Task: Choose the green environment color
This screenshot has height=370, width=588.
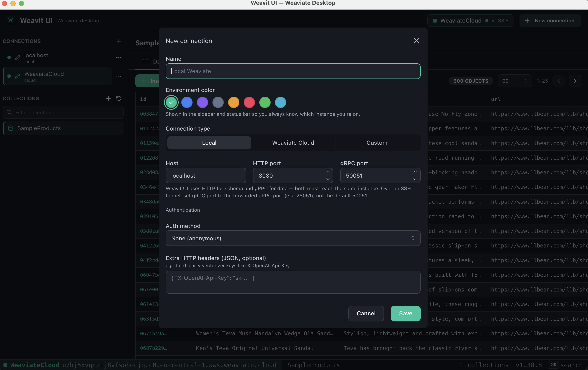Action: pyautogui.click(x=265, y=102)
